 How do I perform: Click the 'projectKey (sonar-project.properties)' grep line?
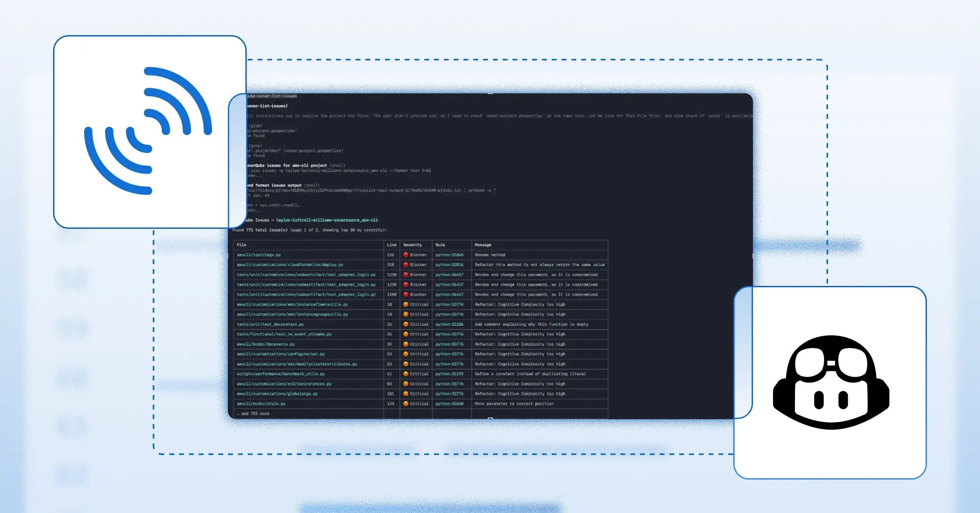pos(295,151)
